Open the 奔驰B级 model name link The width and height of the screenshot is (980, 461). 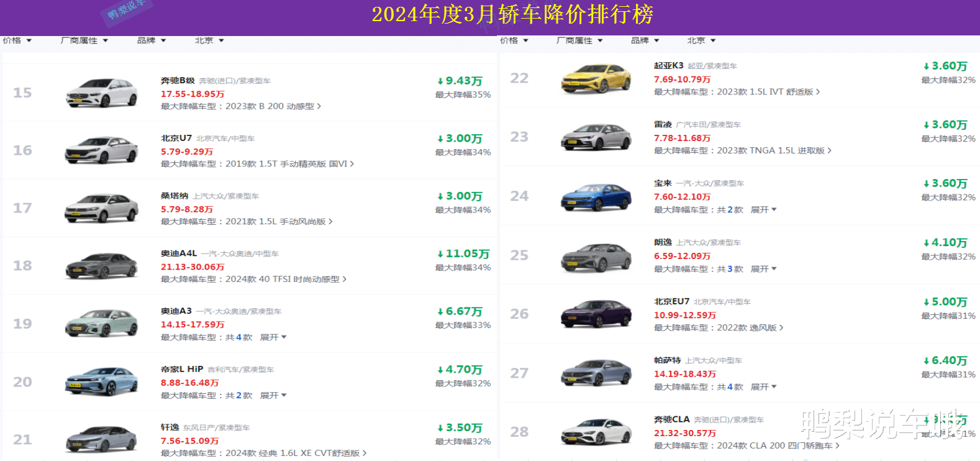pos(178,81)
